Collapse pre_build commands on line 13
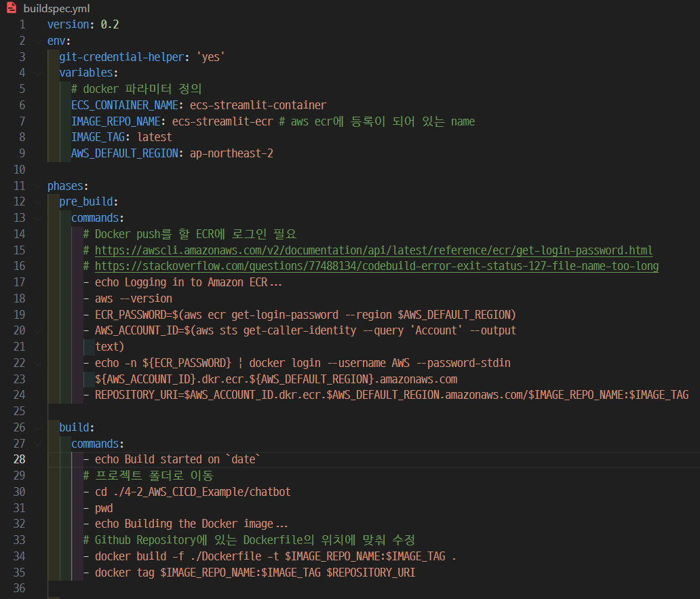The height and width of the screenshot is (599, 700). pyautogui.click(x=38, y=218)
